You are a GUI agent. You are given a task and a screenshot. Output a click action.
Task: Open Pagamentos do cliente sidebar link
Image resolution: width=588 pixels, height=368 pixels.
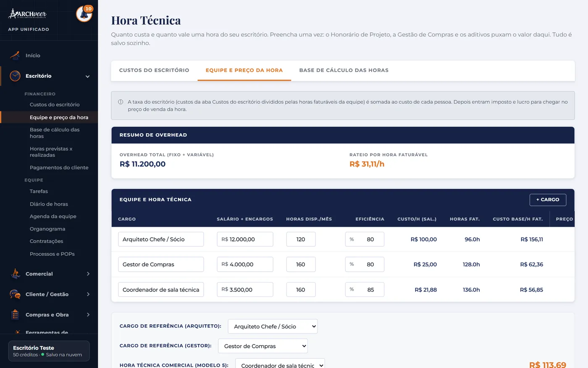click(59, 167)
